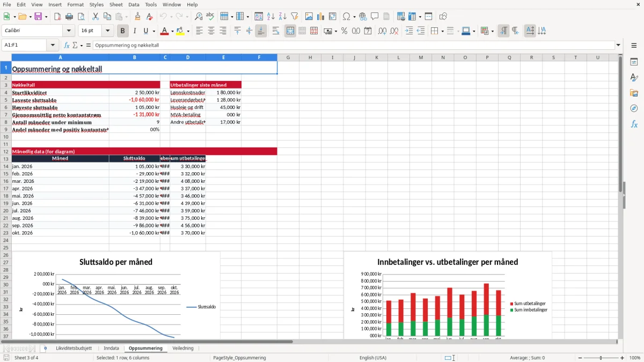Switch to Veiledning sheet tab
The image size is (644, 362).
[x=182, y=348]
